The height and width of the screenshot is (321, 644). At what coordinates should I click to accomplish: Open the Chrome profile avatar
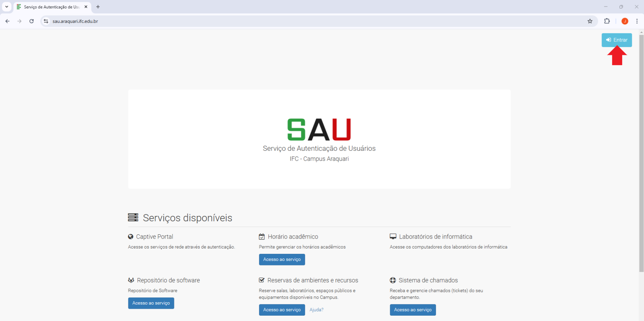pyautogui.click(x=625, y=21)
